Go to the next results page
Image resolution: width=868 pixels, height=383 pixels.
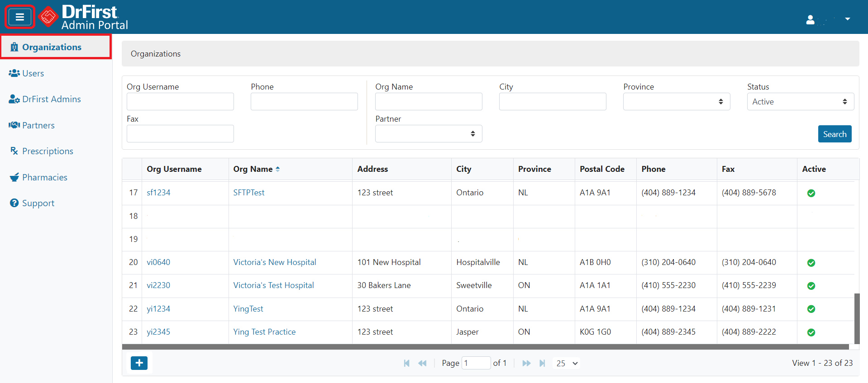click(526, 363)
